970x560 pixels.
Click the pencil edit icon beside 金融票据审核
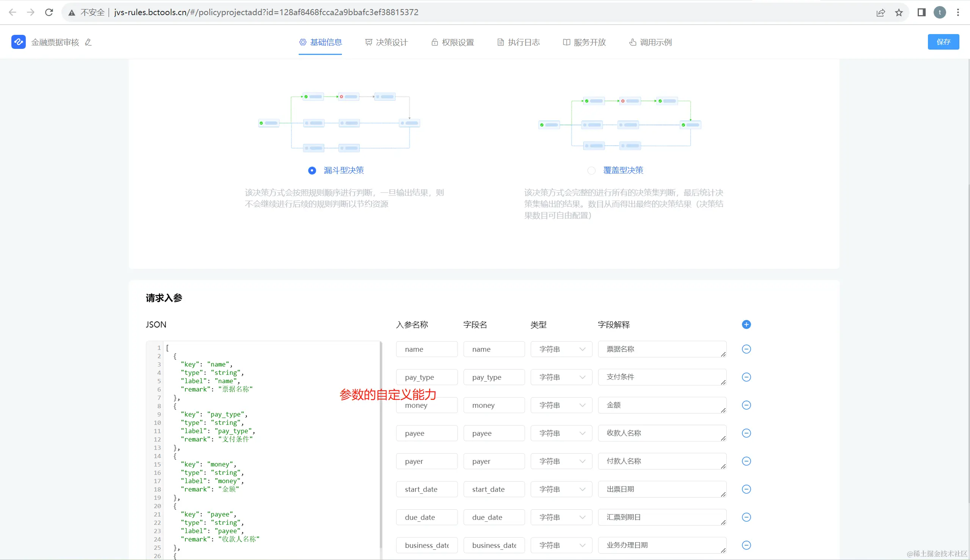pos(88,42)
